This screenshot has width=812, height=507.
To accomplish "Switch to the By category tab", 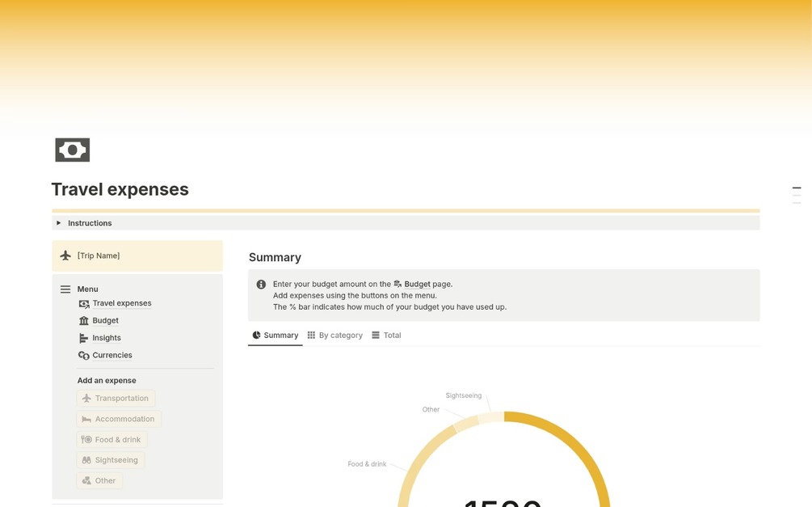I will (335, 336).
